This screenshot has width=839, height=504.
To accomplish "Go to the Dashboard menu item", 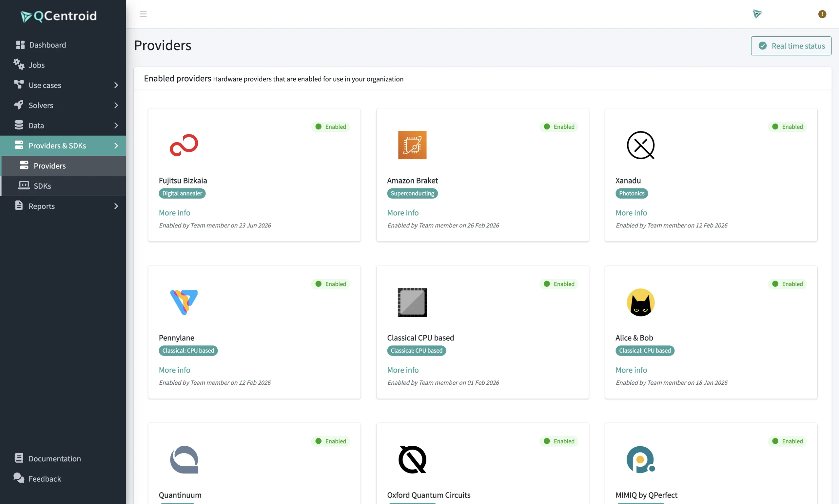I will [63, 45].
